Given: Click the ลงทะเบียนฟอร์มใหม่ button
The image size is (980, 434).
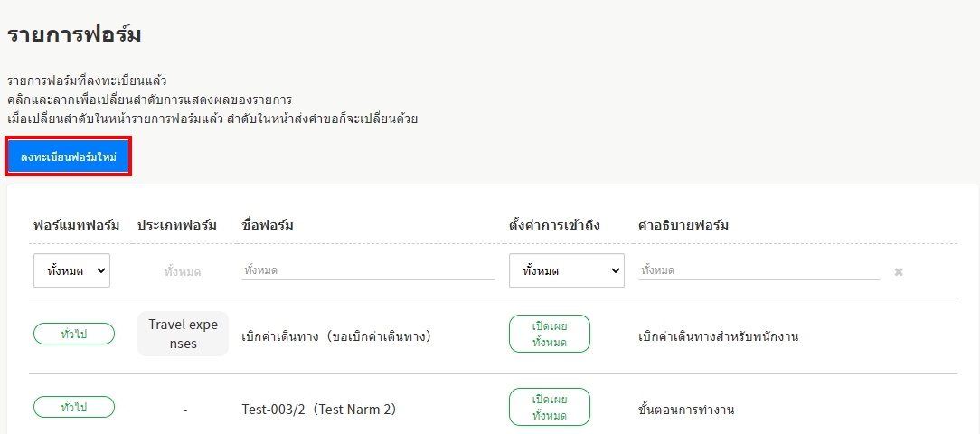Looking at the screenshot, I should pos(69,156).
